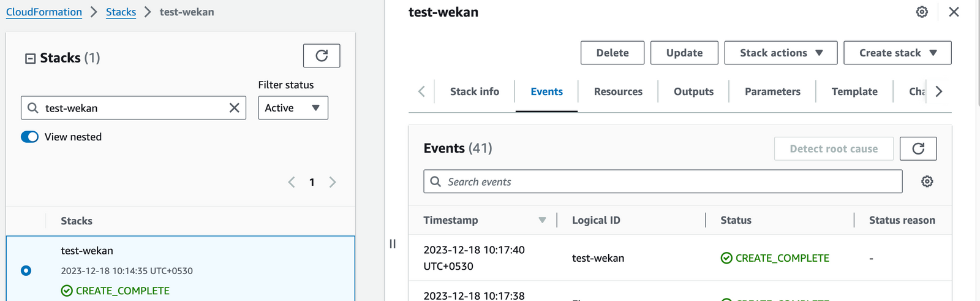Open Filter status Active dropdown

(293, 108)
